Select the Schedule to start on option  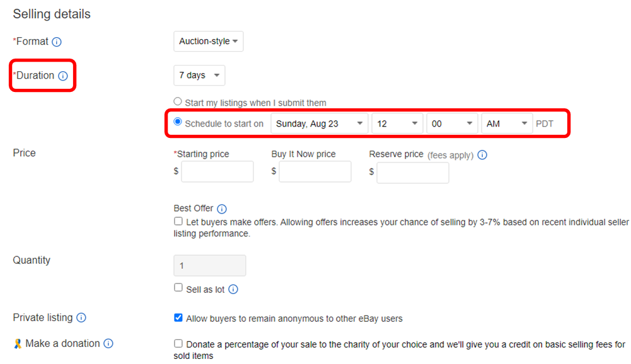pyautogui.click(x=178, y=122)
